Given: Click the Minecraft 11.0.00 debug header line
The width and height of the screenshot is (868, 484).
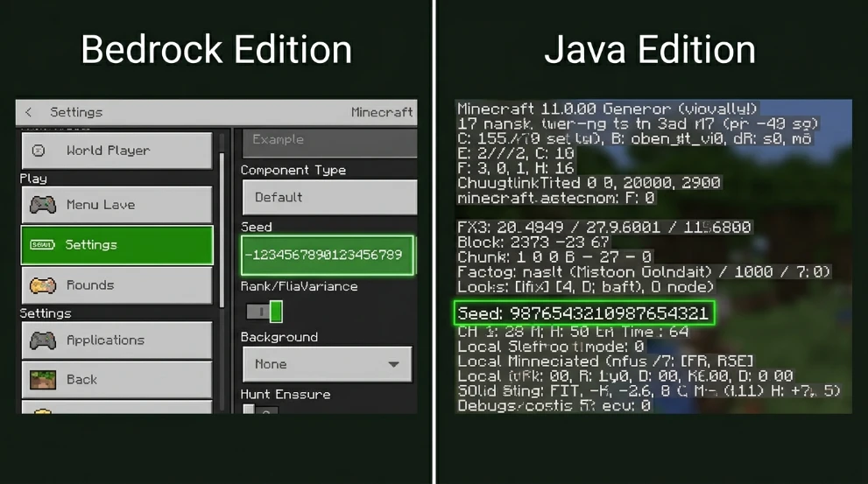Looking at the screenshot, I should 607,109.
